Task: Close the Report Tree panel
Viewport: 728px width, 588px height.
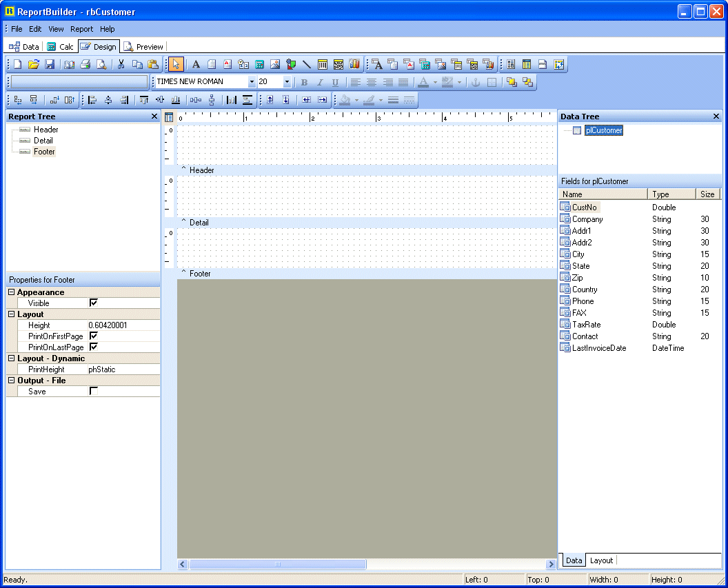Action: pyautogui.click(x=154, y=116)
